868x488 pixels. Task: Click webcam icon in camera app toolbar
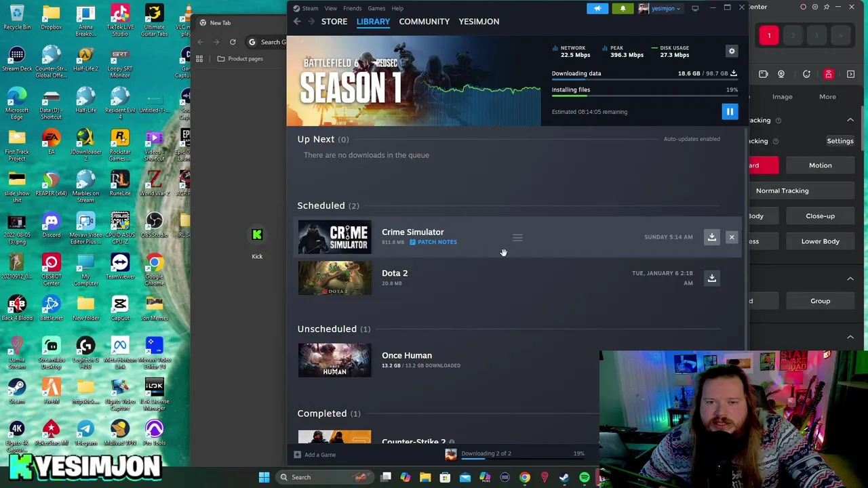[x=781, y=75]
